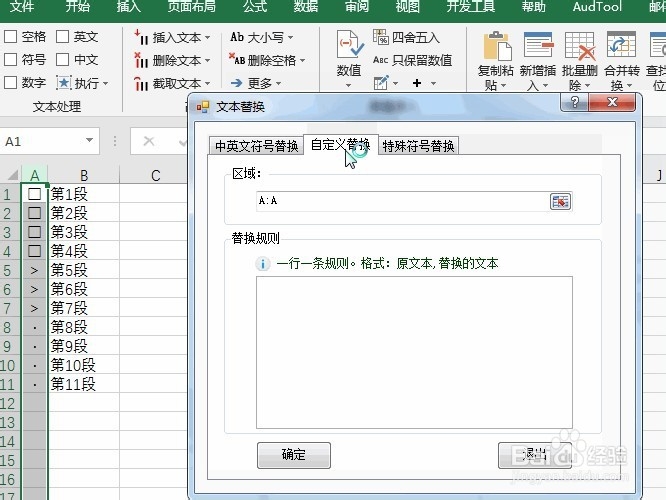Click the 新增插入 icon
The height and width of the screenshot is (500, 666).
539,45
